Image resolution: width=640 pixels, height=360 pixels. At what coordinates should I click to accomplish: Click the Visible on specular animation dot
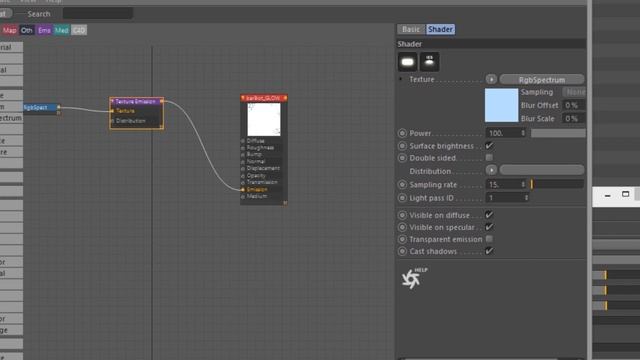[x=402, y=227]
